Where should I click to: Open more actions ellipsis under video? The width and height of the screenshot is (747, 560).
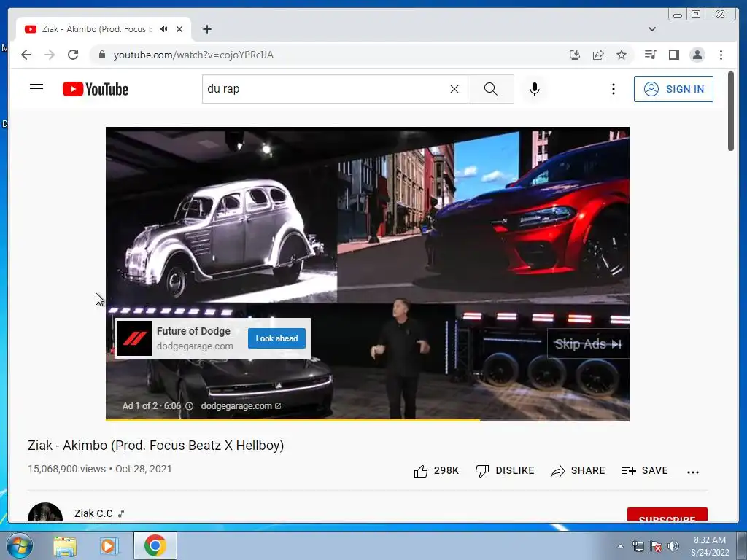click(693, 472)
